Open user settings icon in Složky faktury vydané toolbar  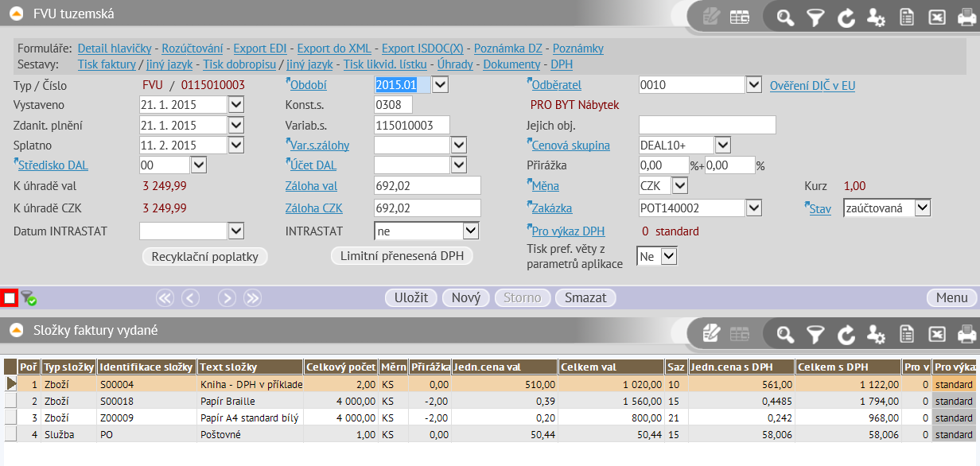coord(876,334)
